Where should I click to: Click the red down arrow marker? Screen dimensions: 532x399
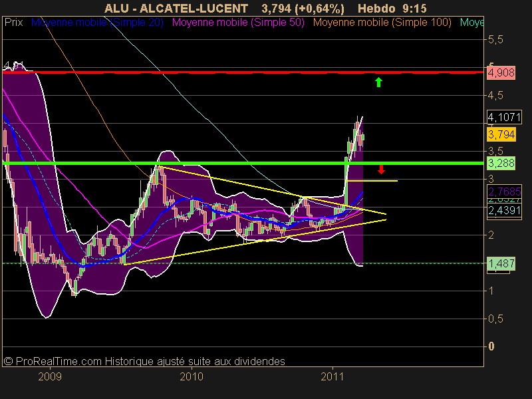click(x=381, y=170)
